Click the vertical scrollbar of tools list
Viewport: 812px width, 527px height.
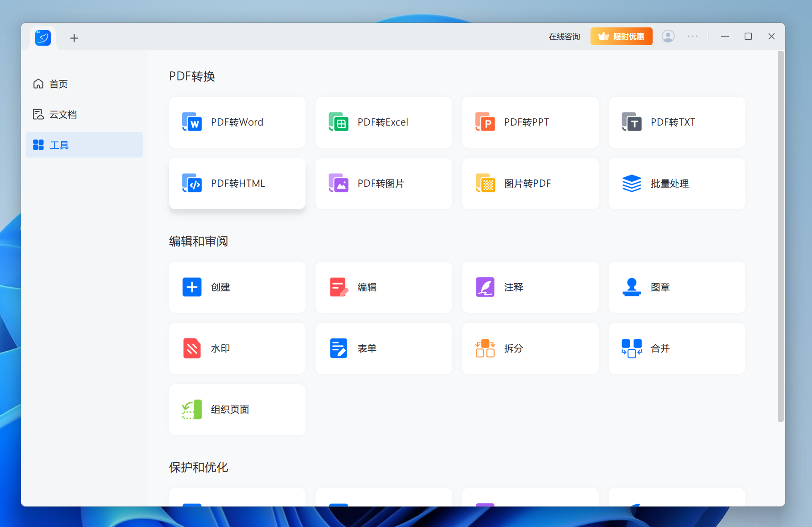[x=780, y=237]
